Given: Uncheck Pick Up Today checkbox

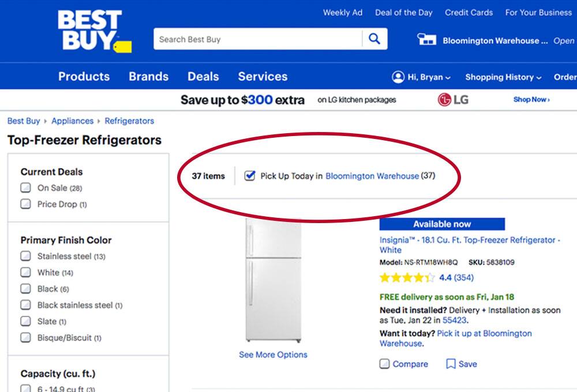Looking at the screenshot, I should (249, 176).
